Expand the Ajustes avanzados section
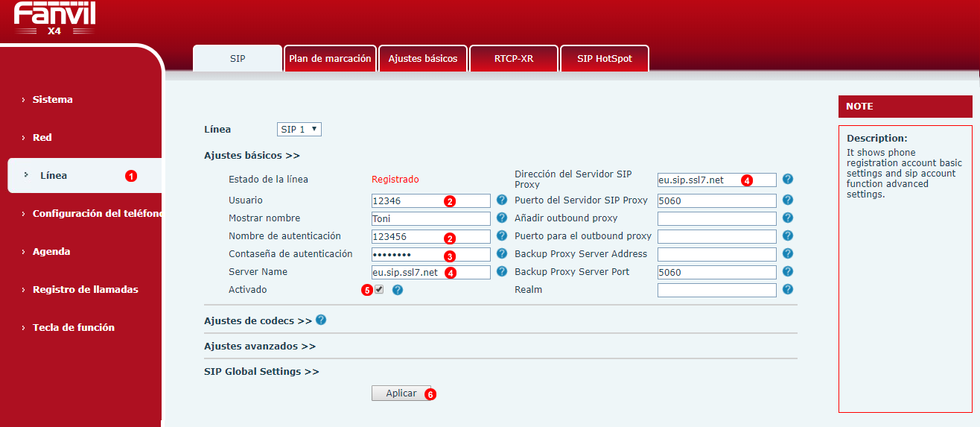 (260, 347)
